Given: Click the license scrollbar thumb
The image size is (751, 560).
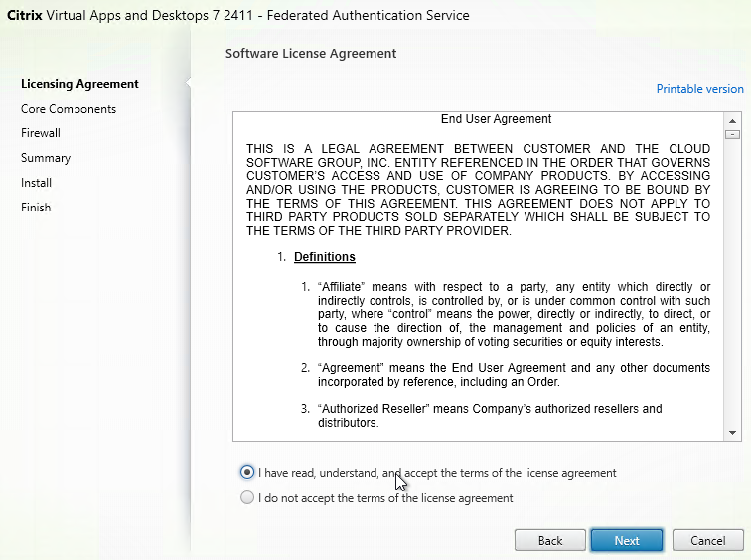Looking at the screenshot, I should [x=732, y=134].
